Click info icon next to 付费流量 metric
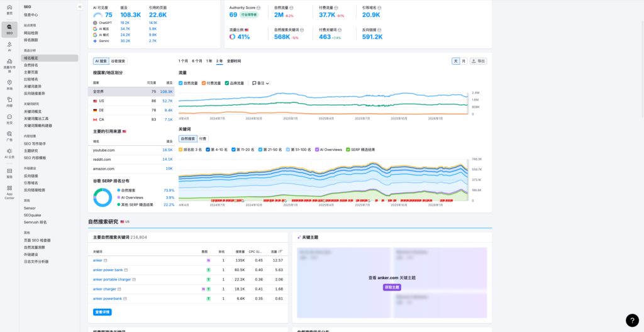This screenshot has height=332, width=644. click(336, 8)
